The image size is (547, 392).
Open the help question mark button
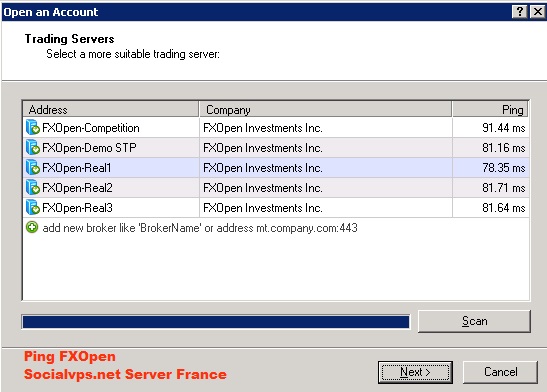[x=519, y=12]
